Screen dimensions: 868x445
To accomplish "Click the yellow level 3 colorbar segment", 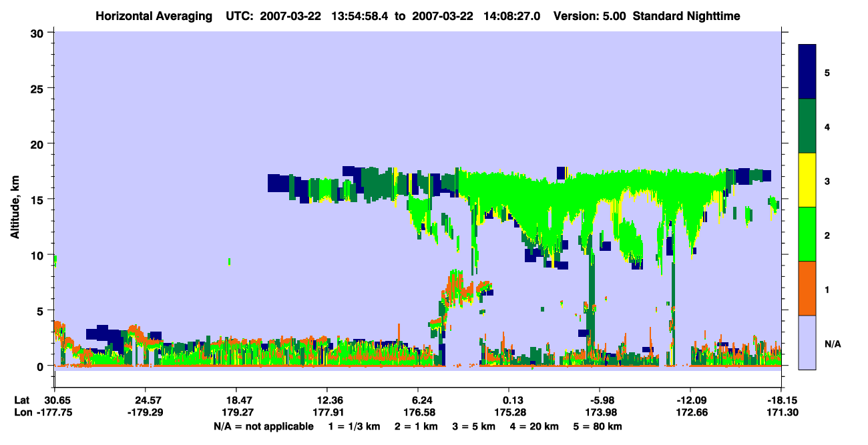I will click(x=807, y=179).
